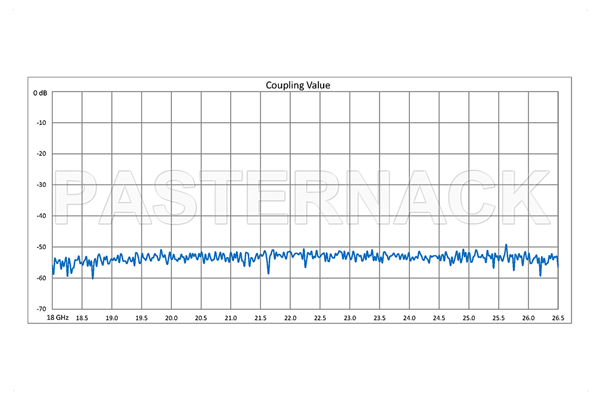600x400 pixels.
Task: Click the -30 y-axis label
Action: tap(42, 185)
